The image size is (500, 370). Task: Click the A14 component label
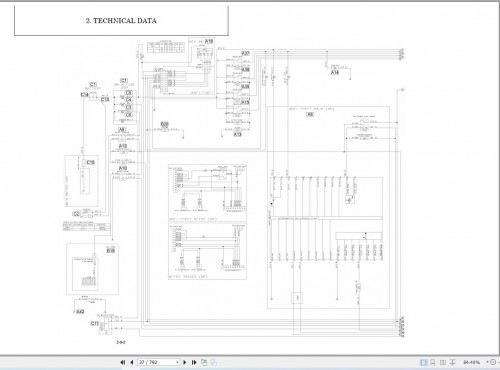click(x=335, y=72)
